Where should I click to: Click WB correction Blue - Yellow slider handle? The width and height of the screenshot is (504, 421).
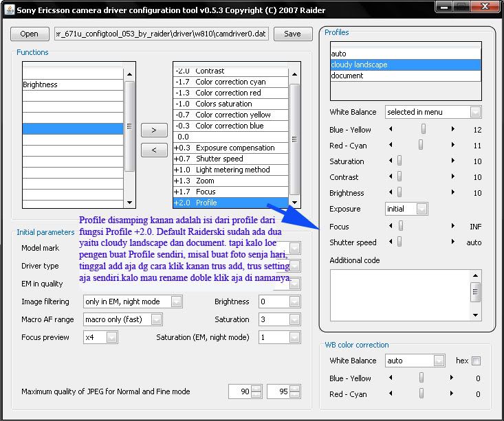421,378
